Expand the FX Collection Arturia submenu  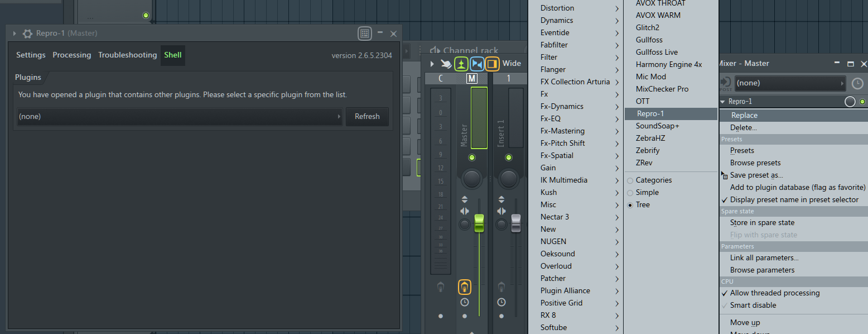(576, 82)
